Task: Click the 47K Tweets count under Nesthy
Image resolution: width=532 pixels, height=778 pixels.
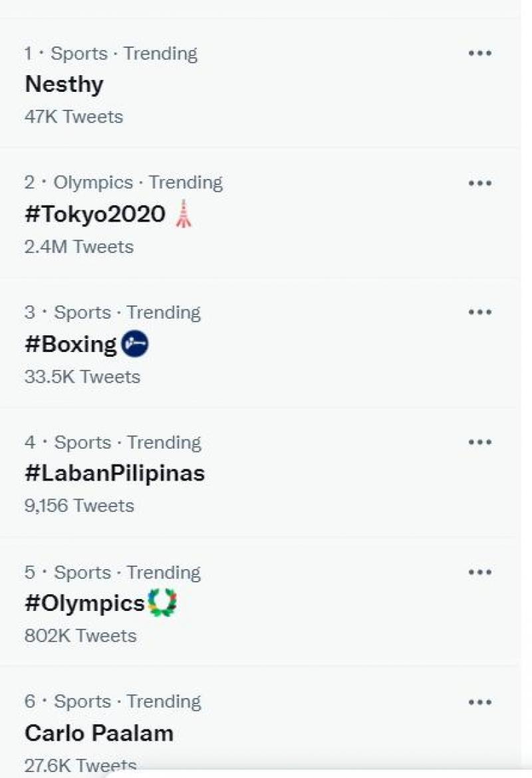Action: click(x=72, y=116)
